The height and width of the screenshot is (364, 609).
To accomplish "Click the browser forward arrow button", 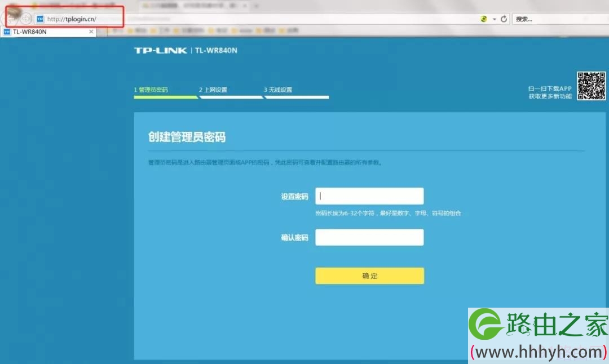I will point(26,19).
